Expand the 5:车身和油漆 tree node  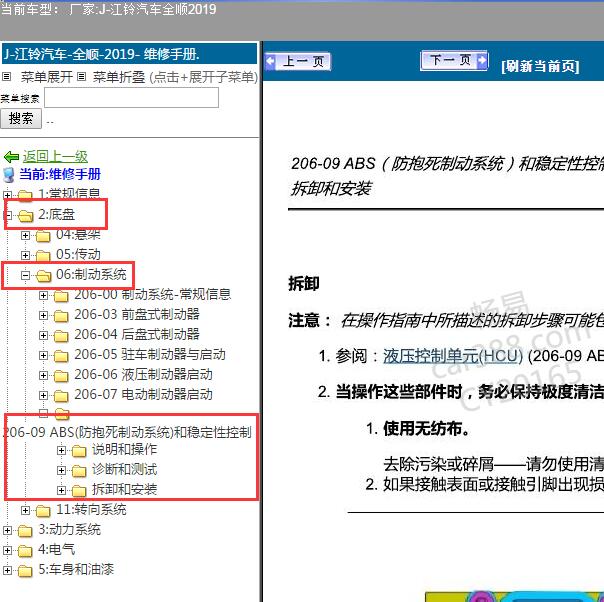(x=7, y=570)
